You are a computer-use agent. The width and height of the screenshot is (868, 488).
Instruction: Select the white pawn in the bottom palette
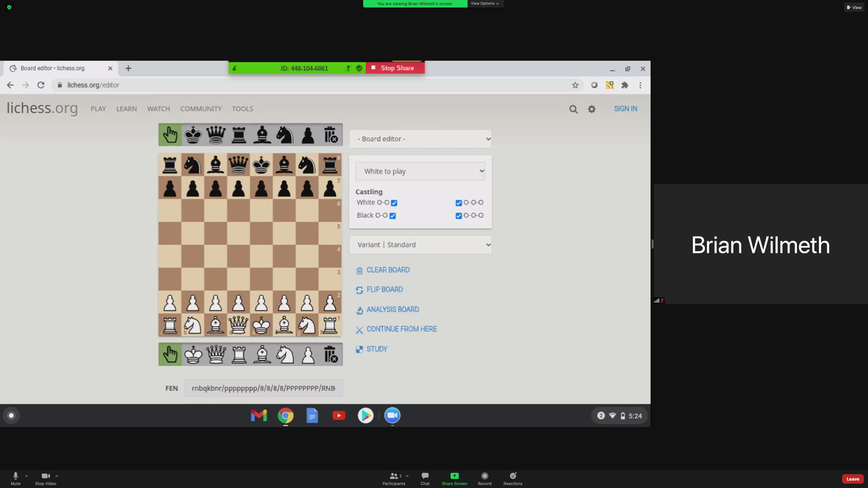point(307,354)
